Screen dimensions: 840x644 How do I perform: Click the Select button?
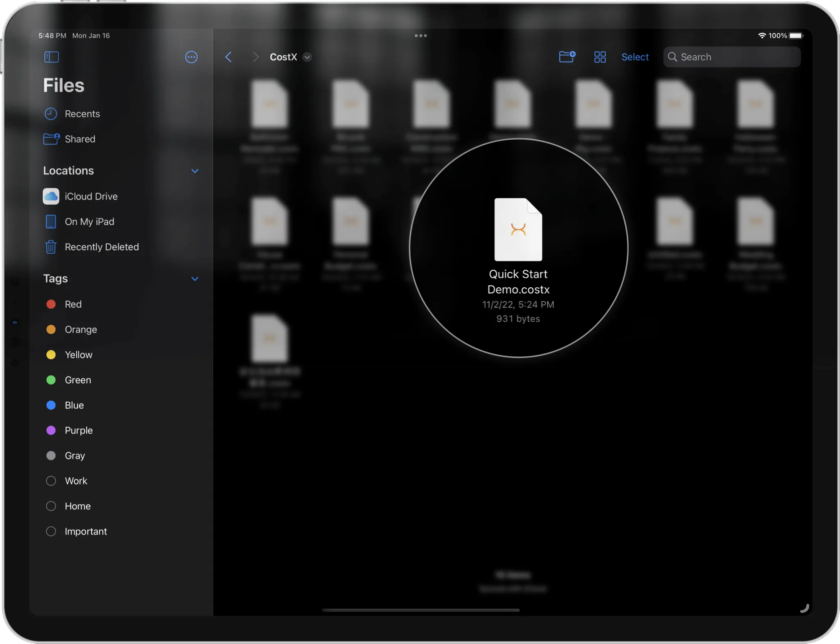click(635, 57)
